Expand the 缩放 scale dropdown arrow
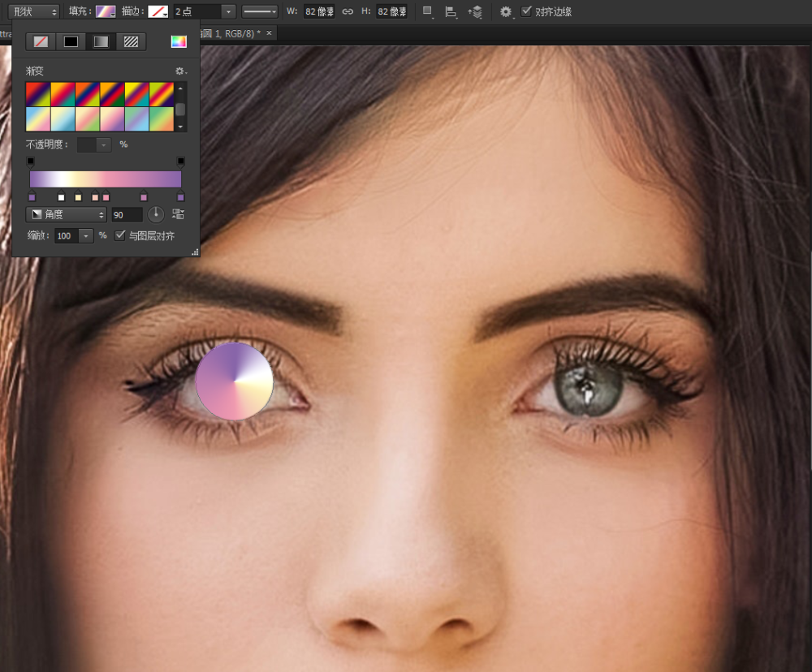The image size is (812, 672). 86,236
